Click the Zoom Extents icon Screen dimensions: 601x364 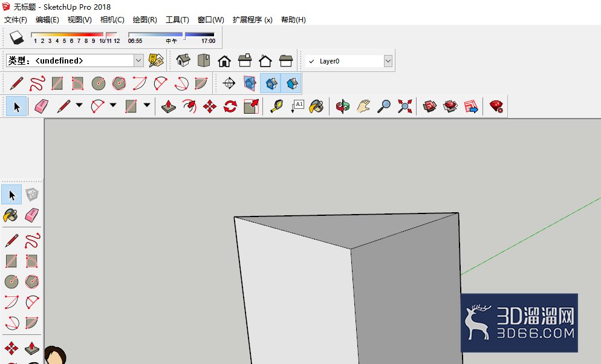tap(404, 106)
